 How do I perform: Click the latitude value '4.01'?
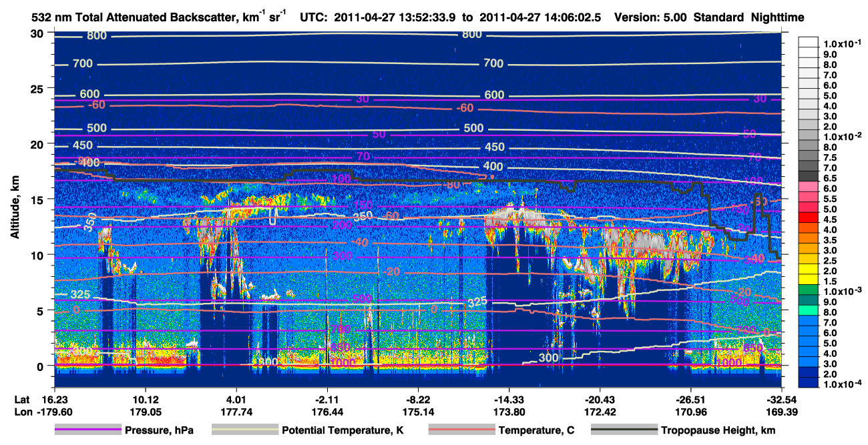[236, 399]
